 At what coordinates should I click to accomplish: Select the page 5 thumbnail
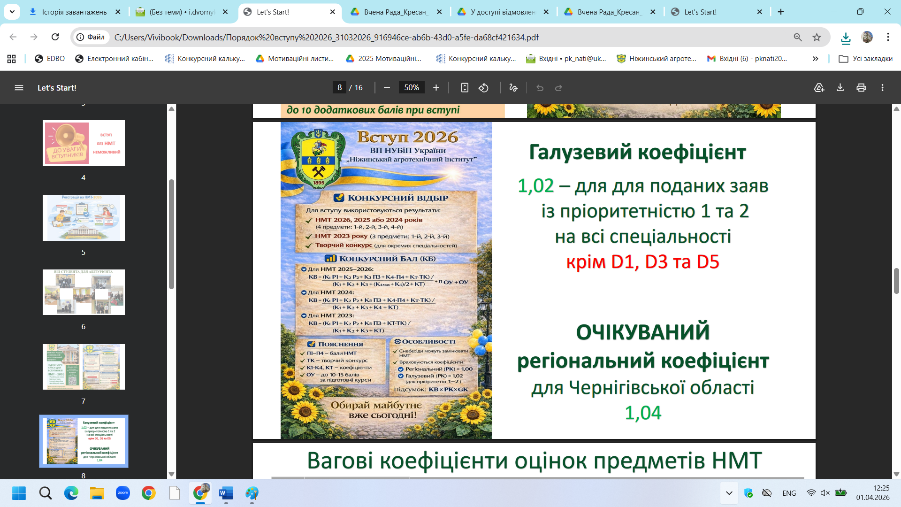pos(84,217)
